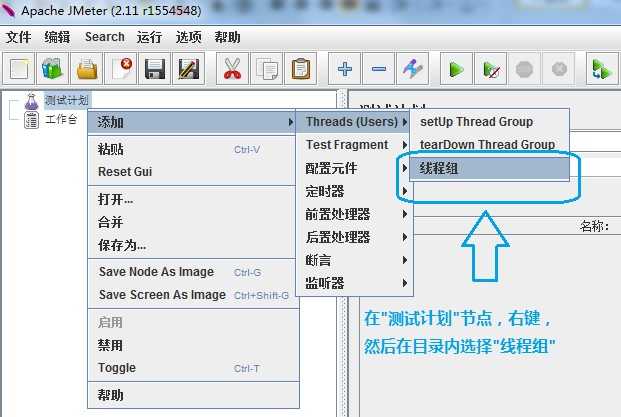Open the 帮助 menu in menu bar
The image size is (621, 417).
click(227, 37)
